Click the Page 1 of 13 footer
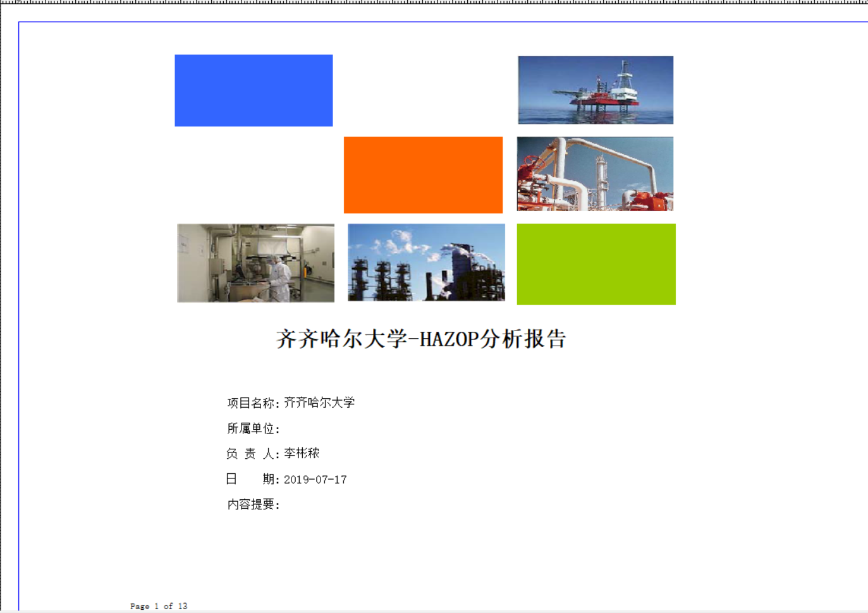 coord(159,606)
